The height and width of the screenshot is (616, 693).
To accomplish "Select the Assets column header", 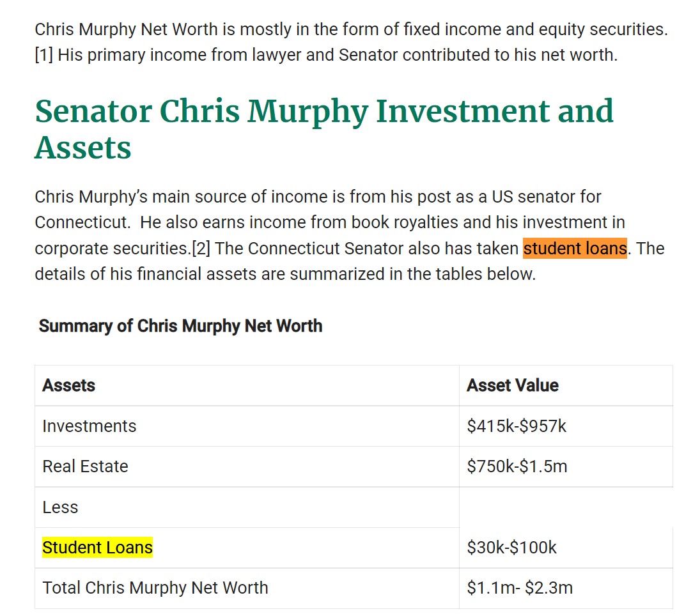I will pos(69,385).
